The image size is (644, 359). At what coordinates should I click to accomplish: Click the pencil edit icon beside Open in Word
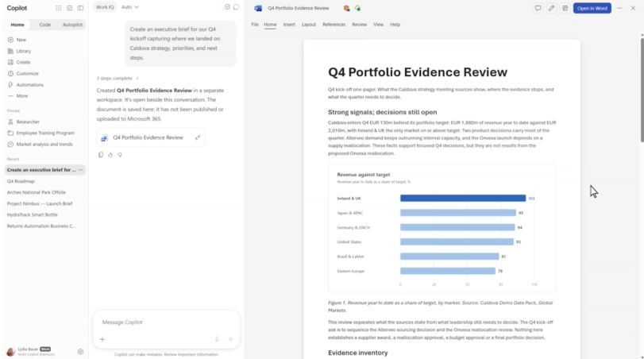pos(551,8)
